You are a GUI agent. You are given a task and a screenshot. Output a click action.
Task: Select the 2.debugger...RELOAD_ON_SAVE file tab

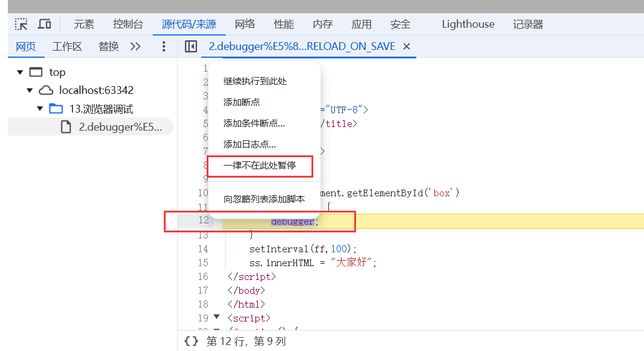pos(302,46)
